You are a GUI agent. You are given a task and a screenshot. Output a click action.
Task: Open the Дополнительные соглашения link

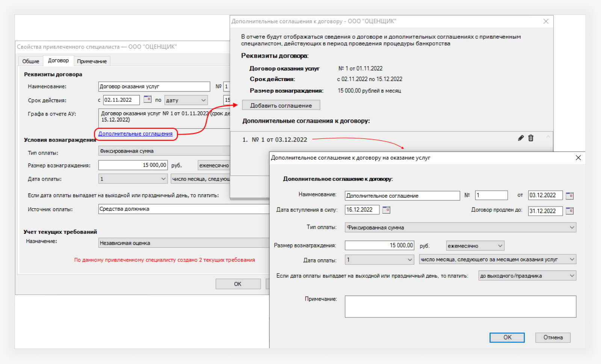pos(135,134)
